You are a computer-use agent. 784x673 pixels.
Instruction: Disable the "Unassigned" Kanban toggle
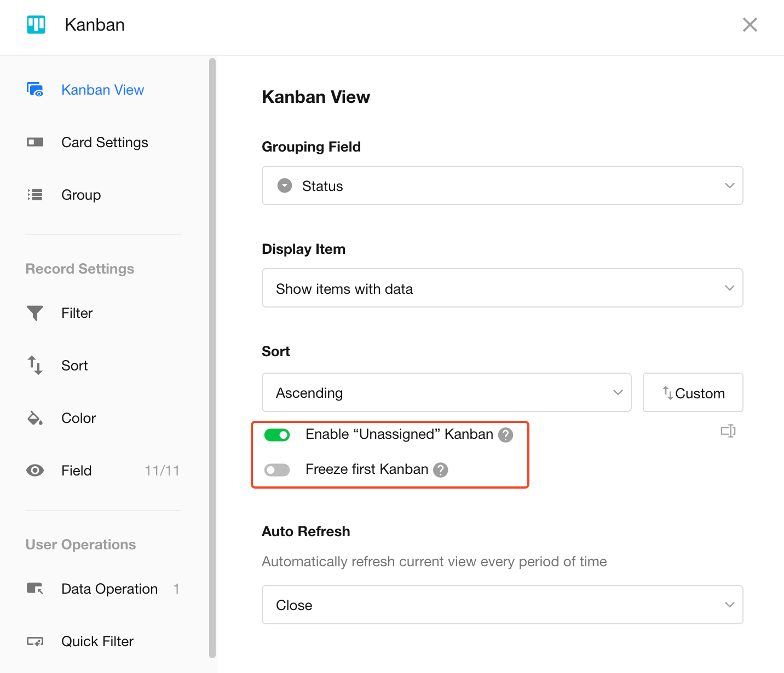coord(277,435)
